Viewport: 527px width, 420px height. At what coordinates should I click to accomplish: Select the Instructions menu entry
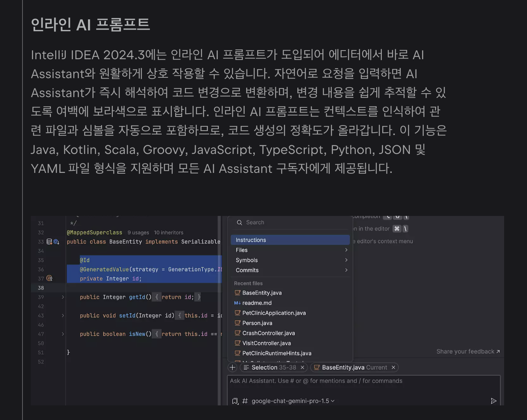pos(290,240)
